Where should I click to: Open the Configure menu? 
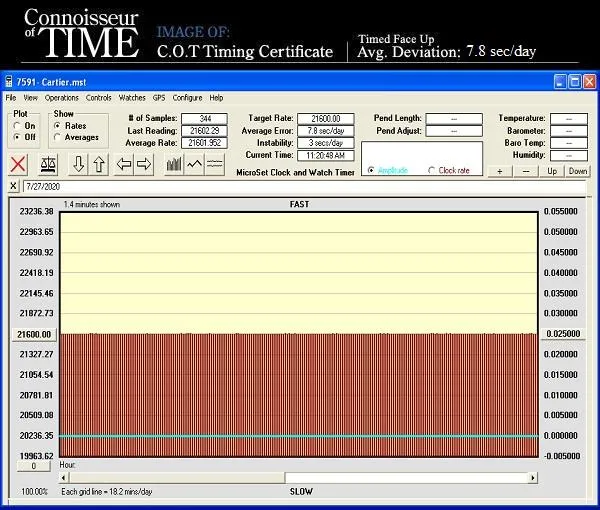pyautogui.click(x=187, y=98)
